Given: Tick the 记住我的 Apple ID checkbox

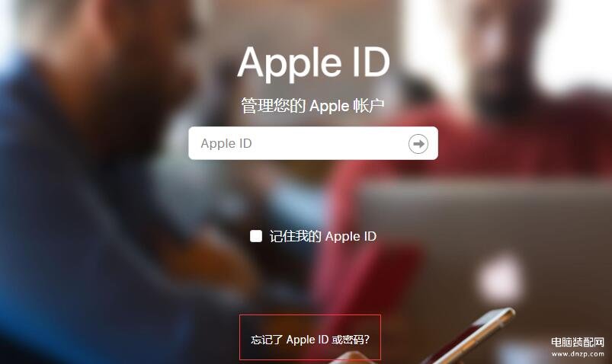Looking at the screenshot, I should tap(256, 236).
